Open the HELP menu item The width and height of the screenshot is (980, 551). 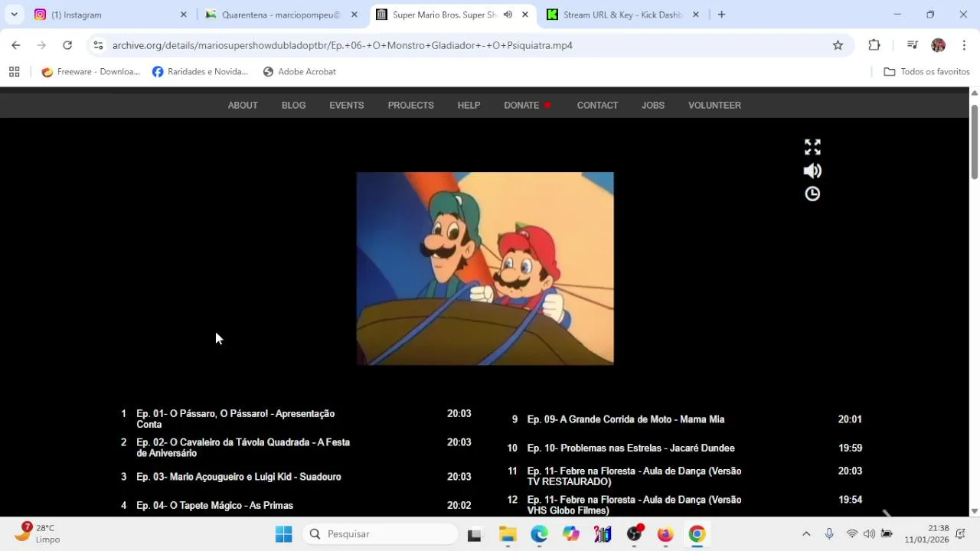tap(469, 105)
